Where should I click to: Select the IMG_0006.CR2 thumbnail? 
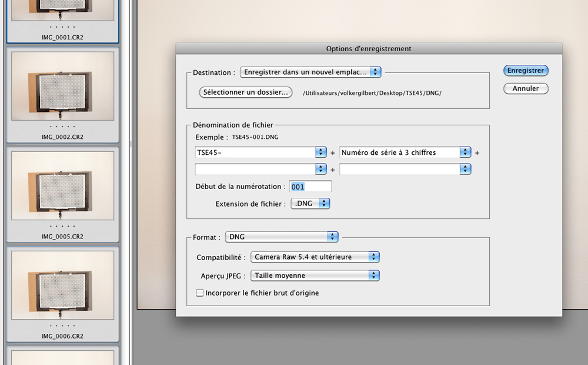pos(63,285)
